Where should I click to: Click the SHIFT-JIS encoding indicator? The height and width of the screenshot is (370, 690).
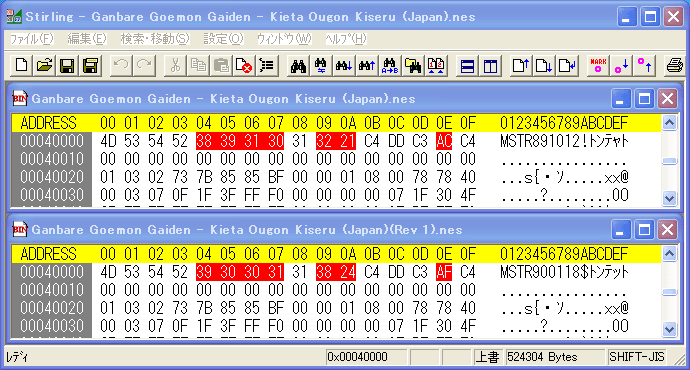(x=636, y=357)
